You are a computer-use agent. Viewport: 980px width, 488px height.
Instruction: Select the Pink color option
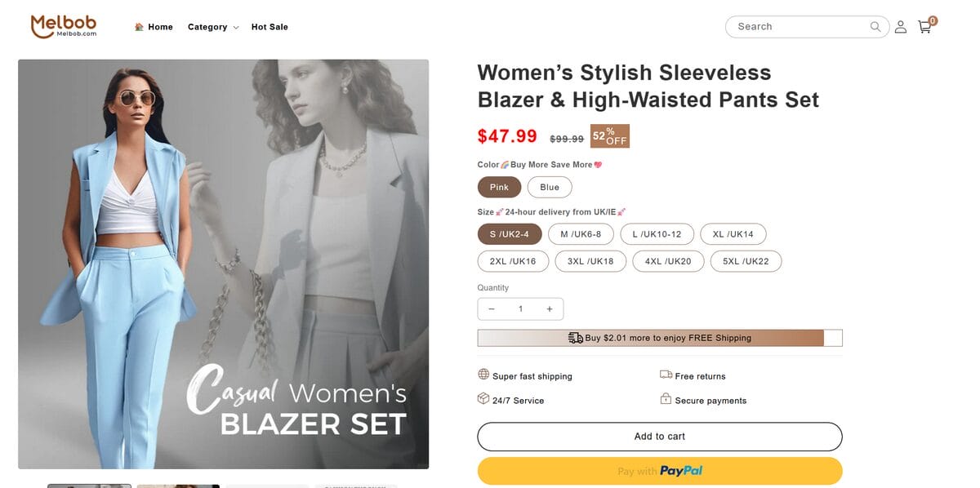(x=499, y=187)
